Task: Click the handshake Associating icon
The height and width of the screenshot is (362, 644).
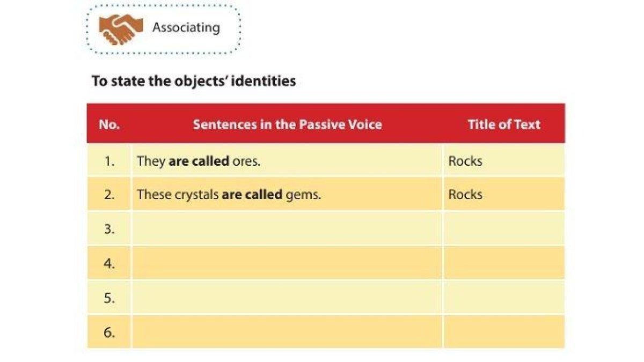Action: [121, 28]
